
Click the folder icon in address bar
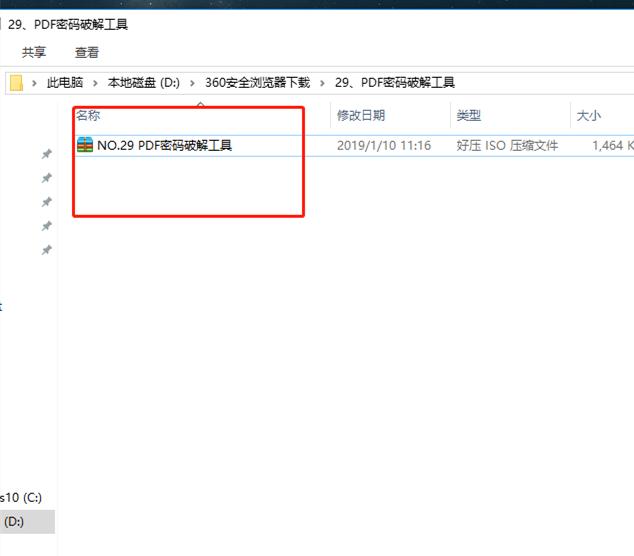(x=16, y=83)
